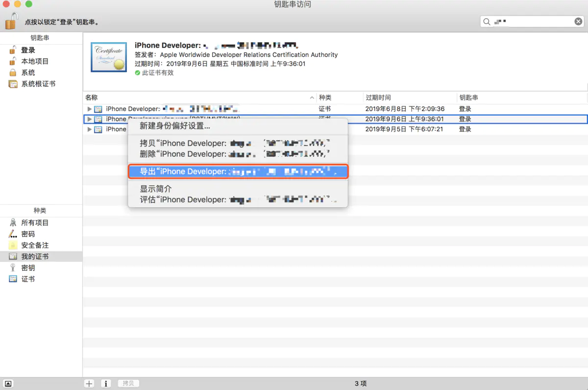Click the green certificate valid checkmark
Image resolution: width=588 pixels, height=390 pixels.
[x=138, y=73]
